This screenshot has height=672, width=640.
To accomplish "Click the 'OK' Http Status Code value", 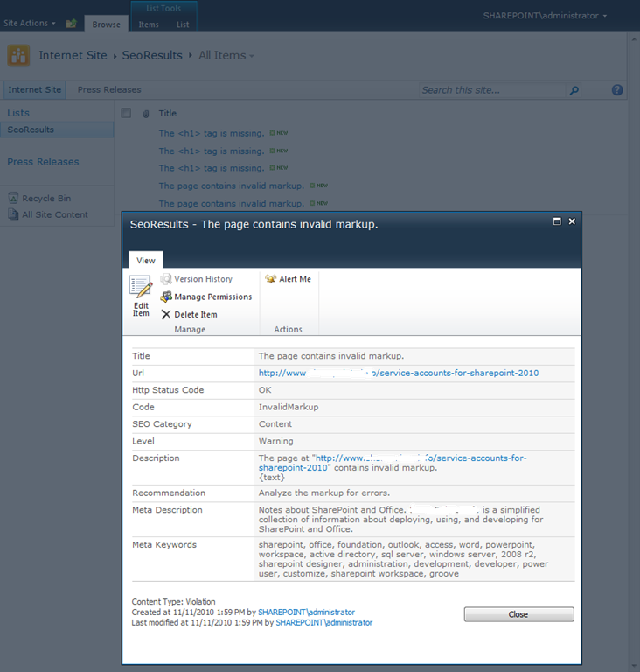I will (x=265, y=390).
